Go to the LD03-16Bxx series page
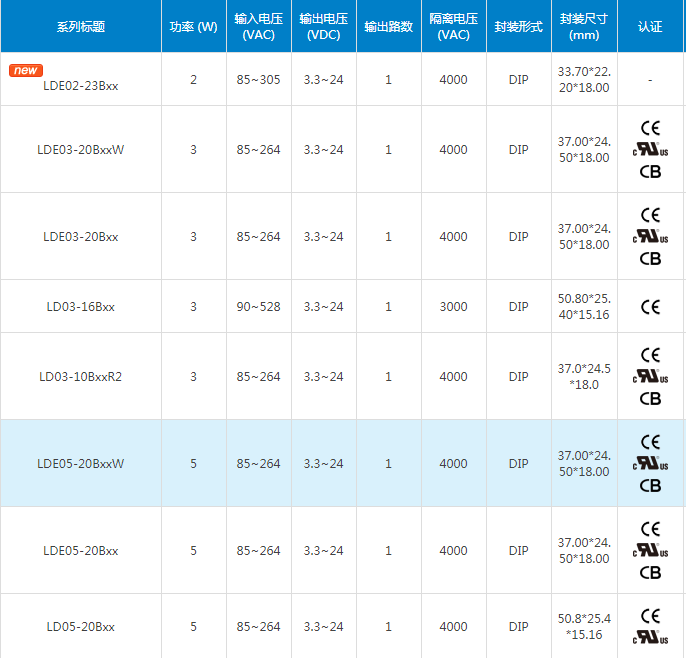 pos(81,306)
